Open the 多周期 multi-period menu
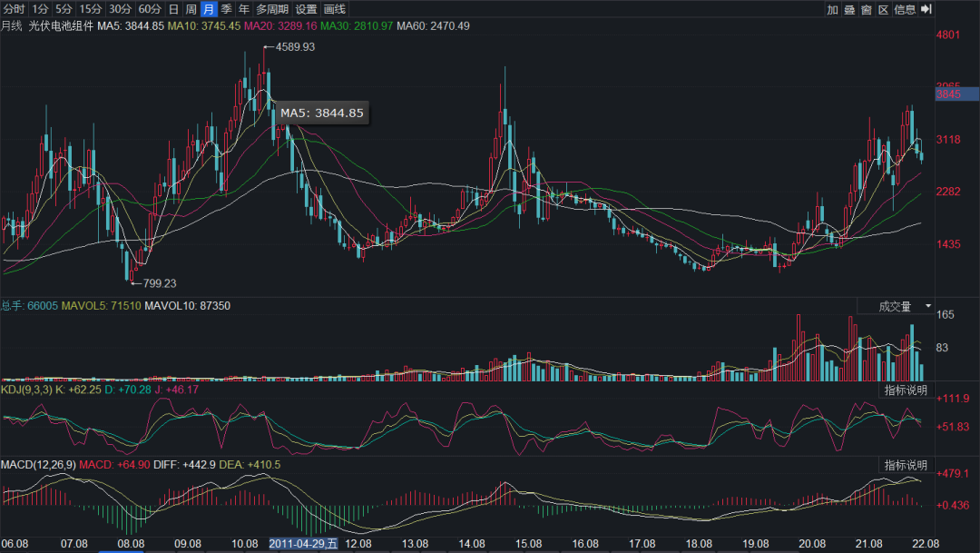 coord(272,9)
